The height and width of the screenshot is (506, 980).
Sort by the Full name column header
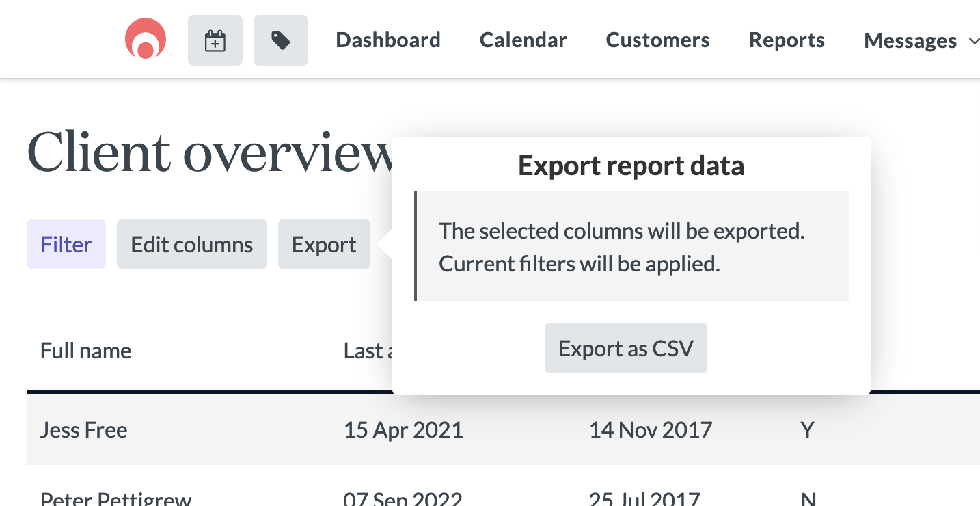[86, 351]
